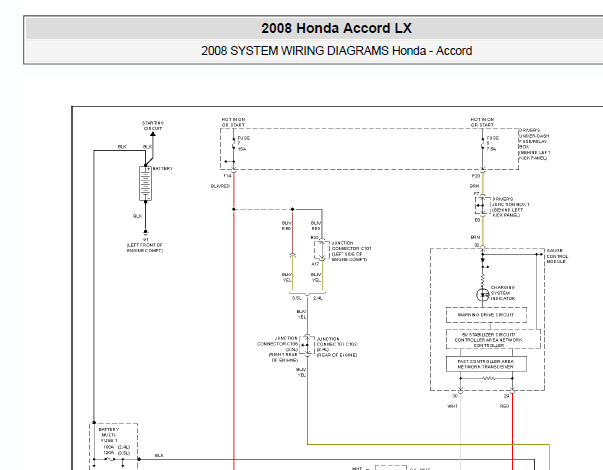Click the "STARTING CIRCUIT" label above the arrow
Screen dimensions: 603x470
tap(153, 126)
